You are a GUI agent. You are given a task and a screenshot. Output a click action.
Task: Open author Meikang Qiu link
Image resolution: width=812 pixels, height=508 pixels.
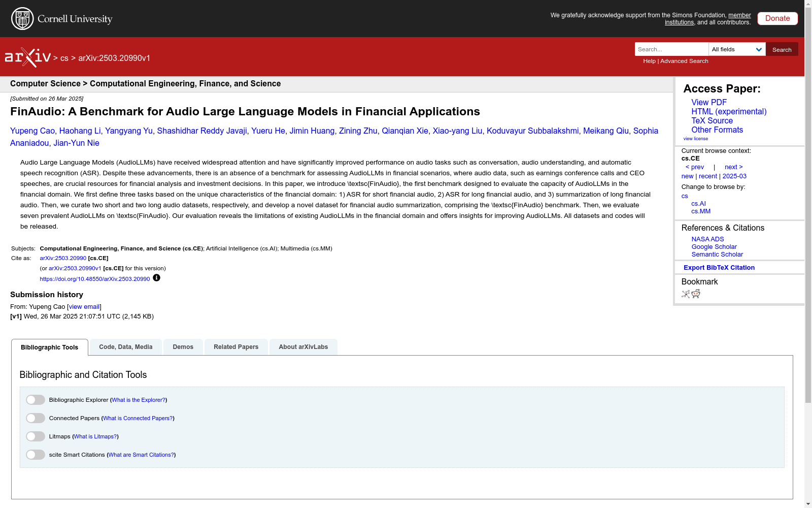pos(606,131)
